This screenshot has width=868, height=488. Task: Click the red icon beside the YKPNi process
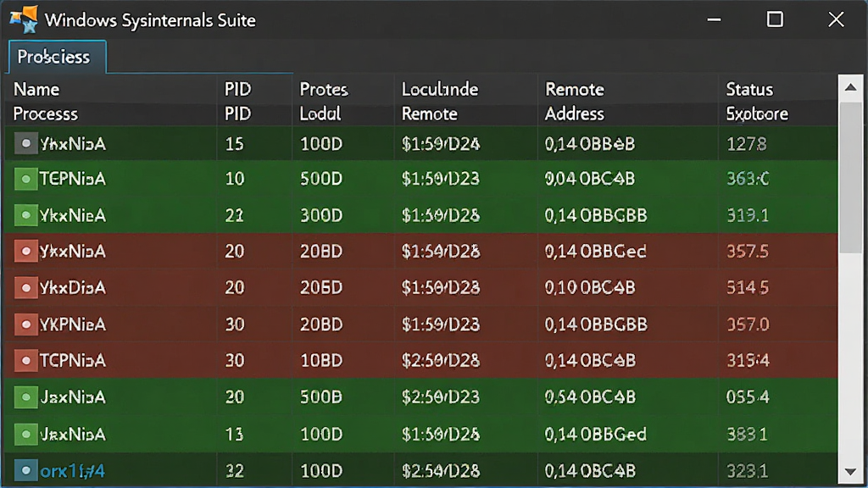[25, 324]
